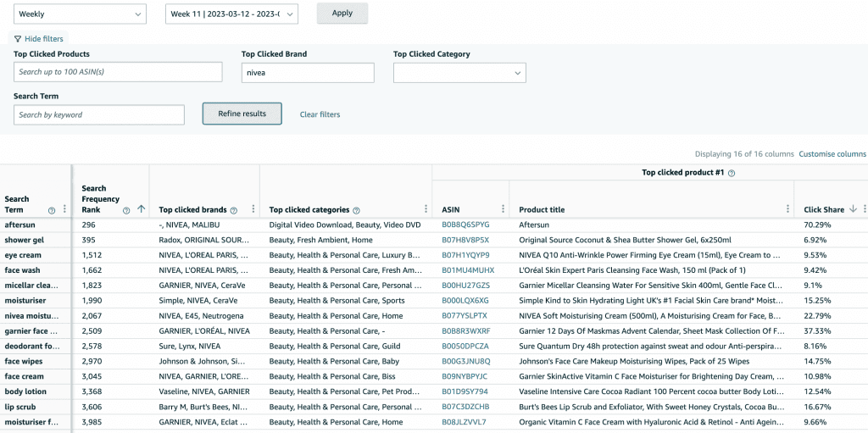The image size is (868, 433).
Task: Expand the Week 11 date selector
Action: pyautogui.click(x=231, y=14)
